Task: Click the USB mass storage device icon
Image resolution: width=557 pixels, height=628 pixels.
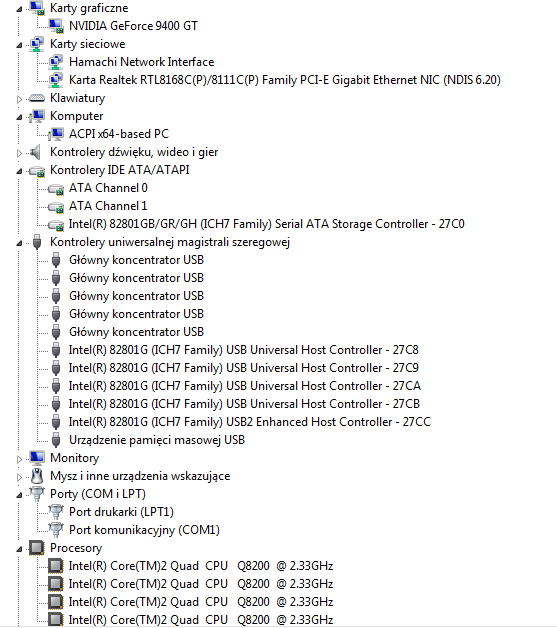Action: (x=56, y=440)
